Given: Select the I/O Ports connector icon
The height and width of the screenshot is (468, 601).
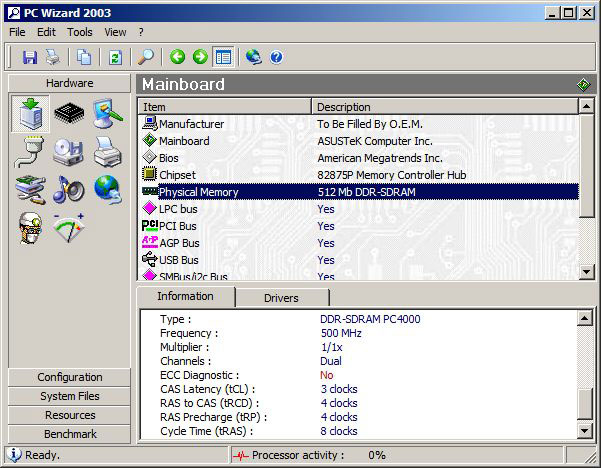Looking at the screenshot, I should [x=30, y=152].
